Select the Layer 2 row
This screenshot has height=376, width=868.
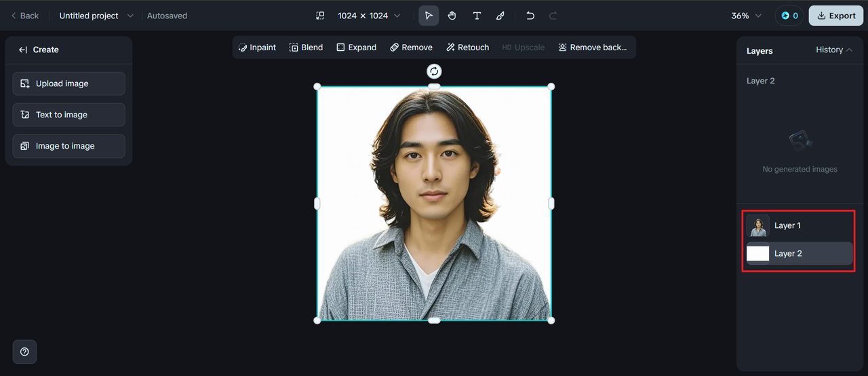click(x=800, y=253)
